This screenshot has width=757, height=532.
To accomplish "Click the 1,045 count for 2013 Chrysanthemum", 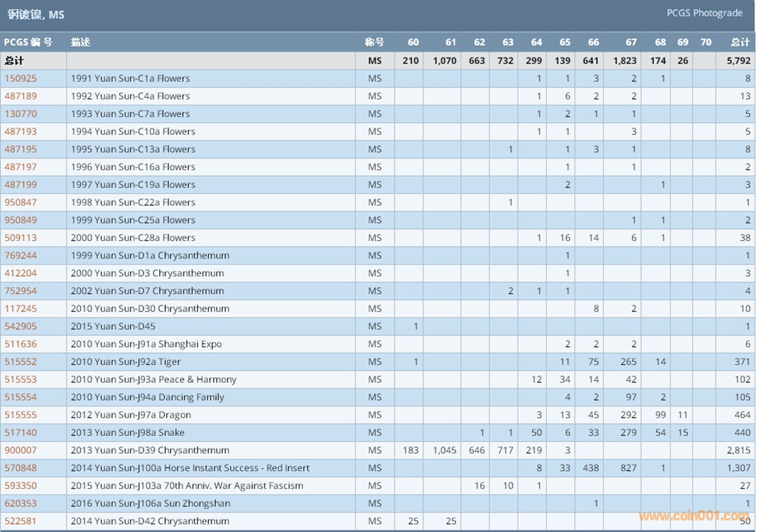I will 444,450.
